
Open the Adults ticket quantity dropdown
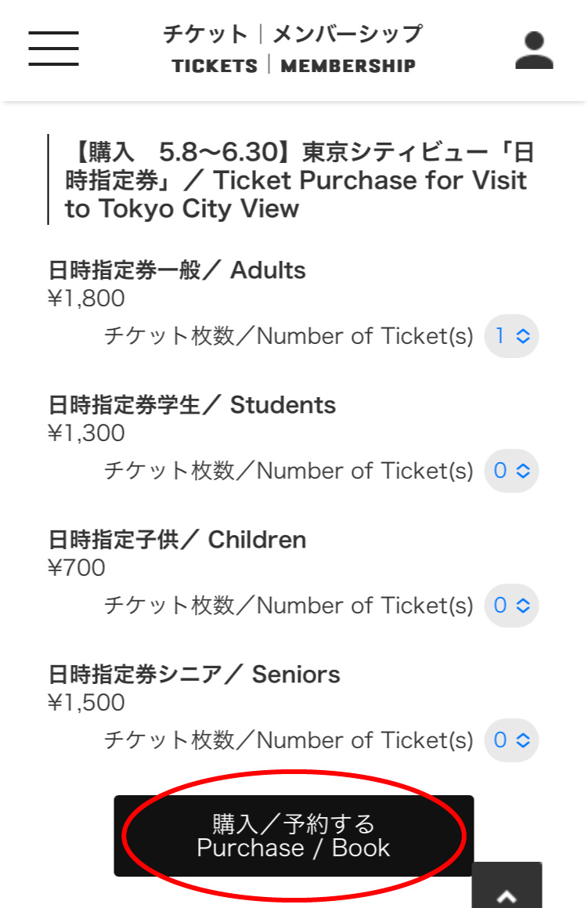(x=511, y=336)
